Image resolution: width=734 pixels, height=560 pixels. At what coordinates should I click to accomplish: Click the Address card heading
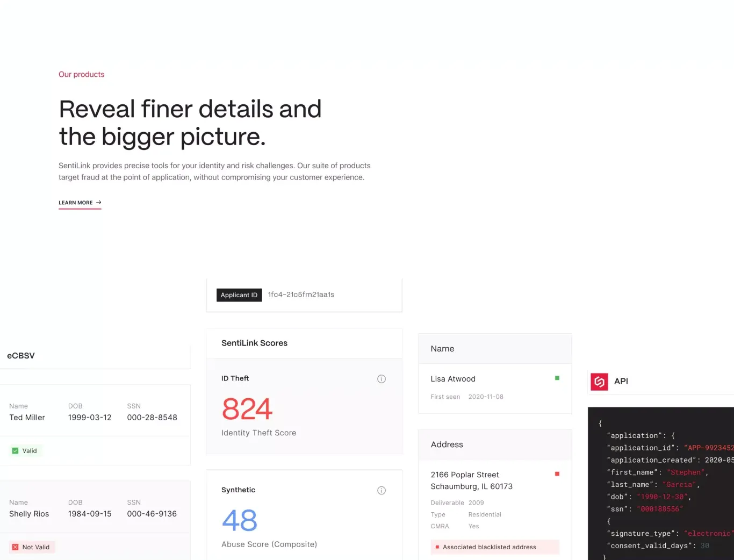click(447, 444)
